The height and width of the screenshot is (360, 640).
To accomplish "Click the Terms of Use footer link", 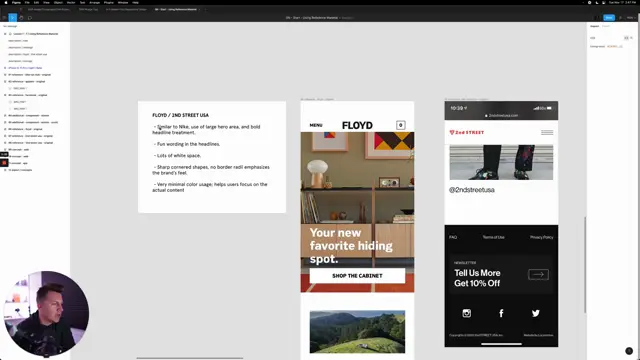I will coord(493,237).
